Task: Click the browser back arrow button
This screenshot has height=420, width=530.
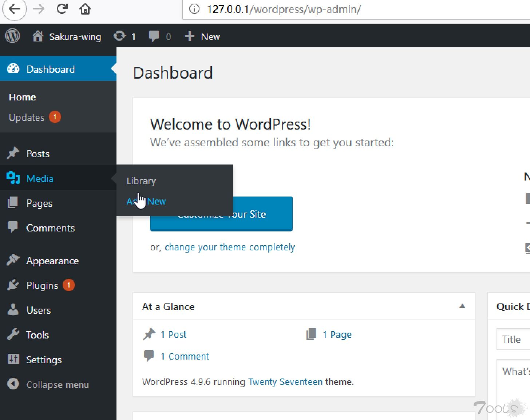Action: pyautogui.click(x=14, y=9)
